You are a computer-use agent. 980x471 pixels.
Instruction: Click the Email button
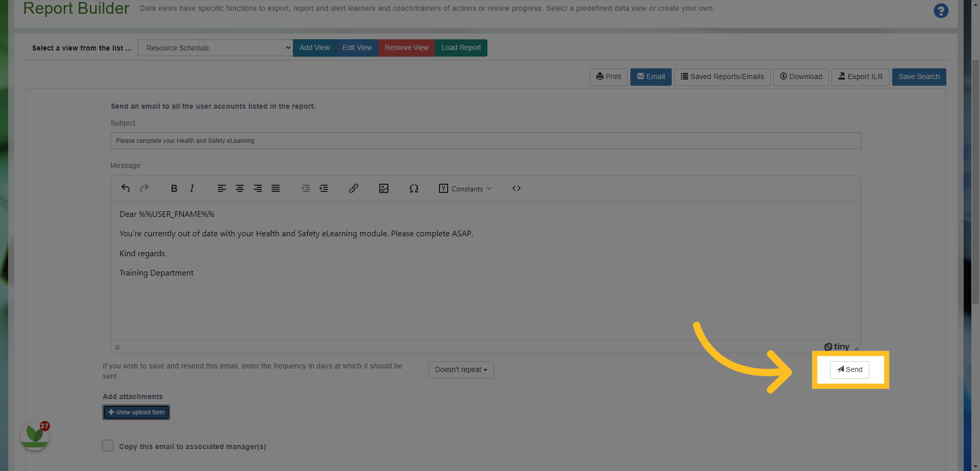[x=651, y=77]
